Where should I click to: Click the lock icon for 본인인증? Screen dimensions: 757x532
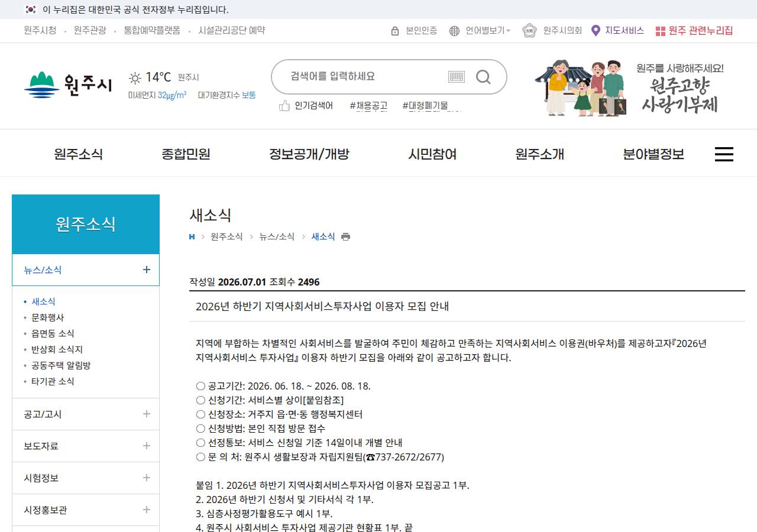tap(395, 31)
